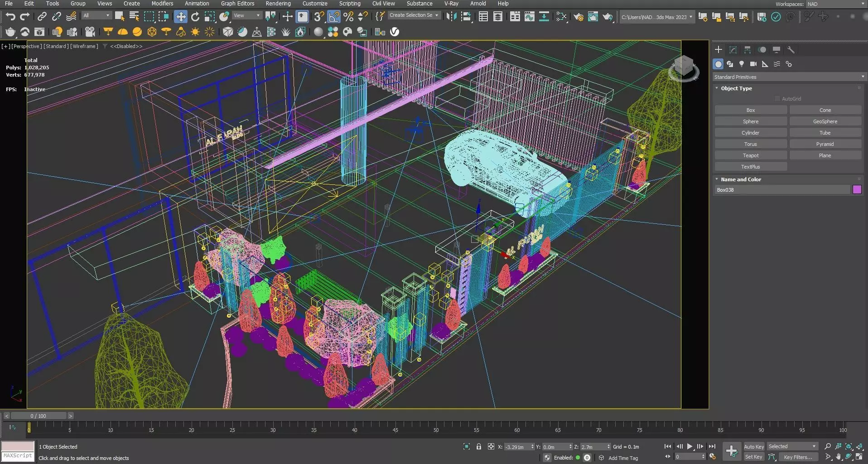The height and width of the screenshot is (464, 868).
Task: Open the Standard Primitives dropdown
Action: point(789,77)
